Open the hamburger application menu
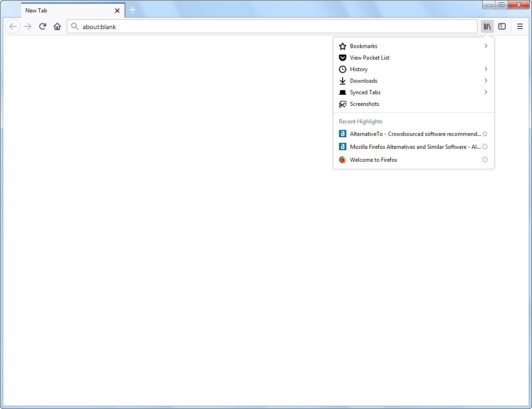The width and height of the screenshot is (532, 409). pyautogui.click(x=520, y=26)
